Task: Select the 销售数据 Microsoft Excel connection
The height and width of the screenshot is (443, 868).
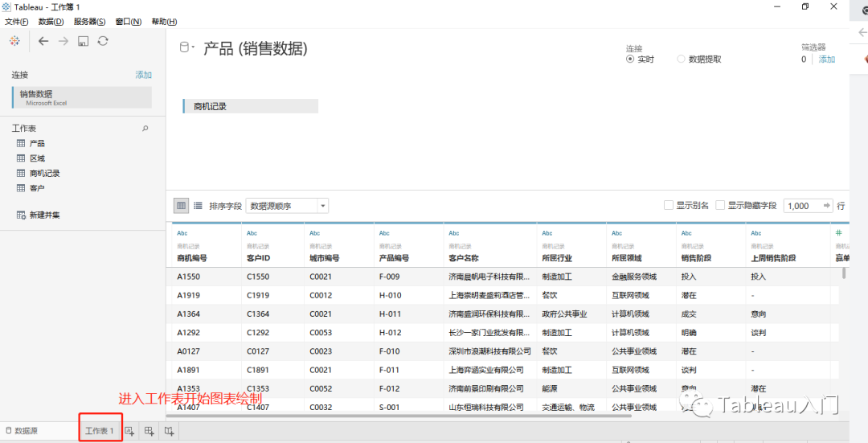Action: (x=82, y=97)
